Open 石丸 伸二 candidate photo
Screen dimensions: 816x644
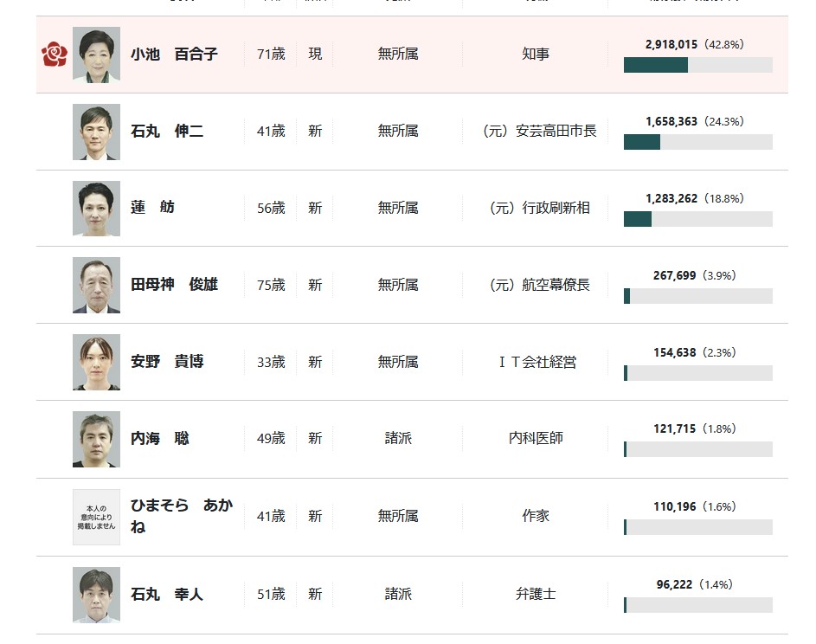coord(96,132)
